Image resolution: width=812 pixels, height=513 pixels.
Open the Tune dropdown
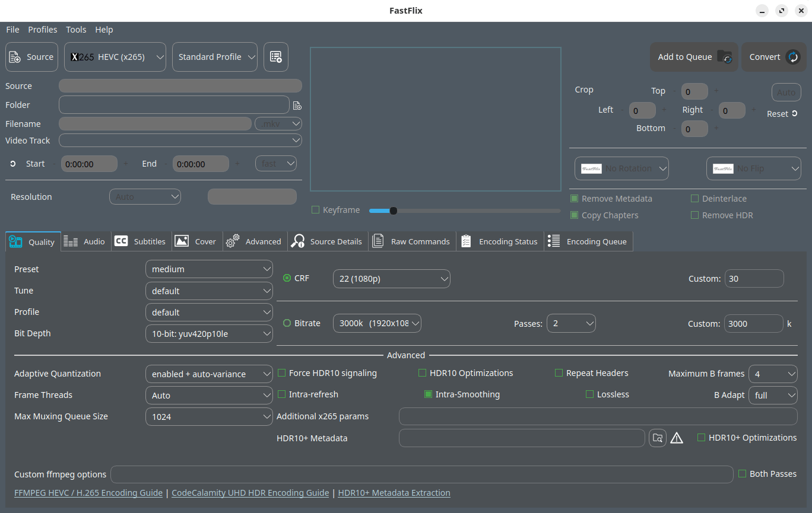point(209,291)
